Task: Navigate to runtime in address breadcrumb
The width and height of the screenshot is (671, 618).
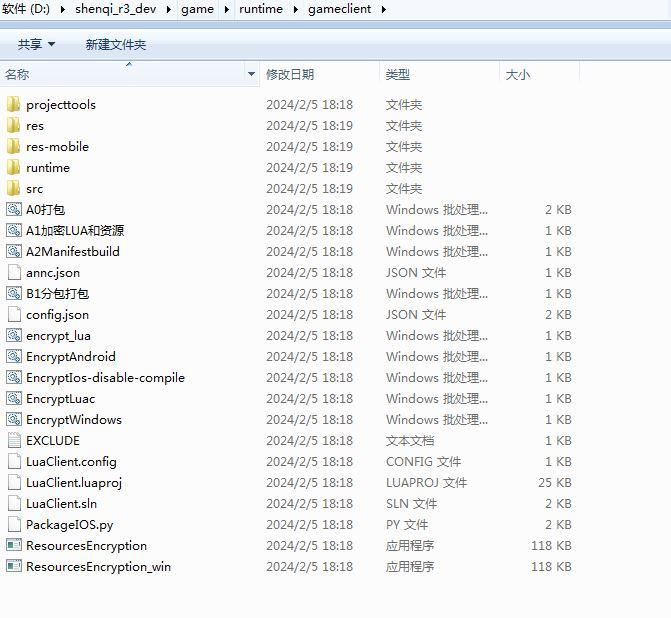Action: pos(260,9)
